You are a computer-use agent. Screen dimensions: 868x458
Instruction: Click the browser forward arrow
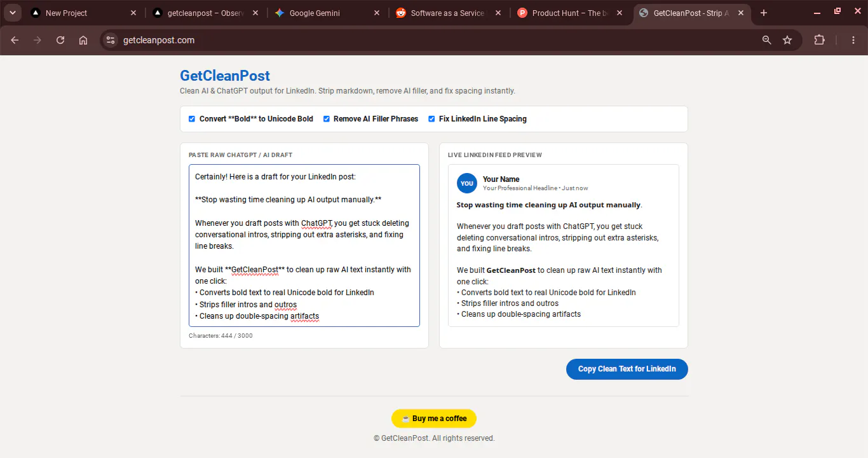pos(37,40)
